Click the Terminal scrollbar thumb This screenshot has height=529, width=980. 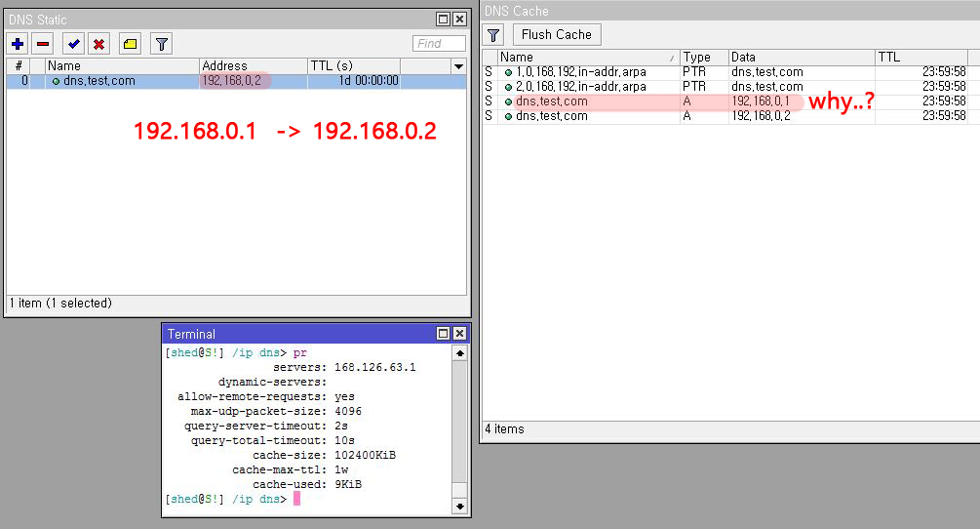click(x=459, y=490)
